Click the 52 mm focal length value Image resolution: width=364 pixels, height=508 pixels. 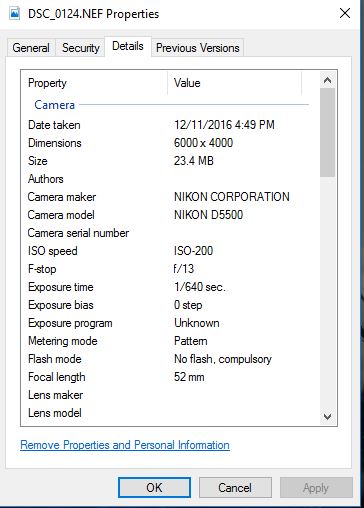click(189, 377)
